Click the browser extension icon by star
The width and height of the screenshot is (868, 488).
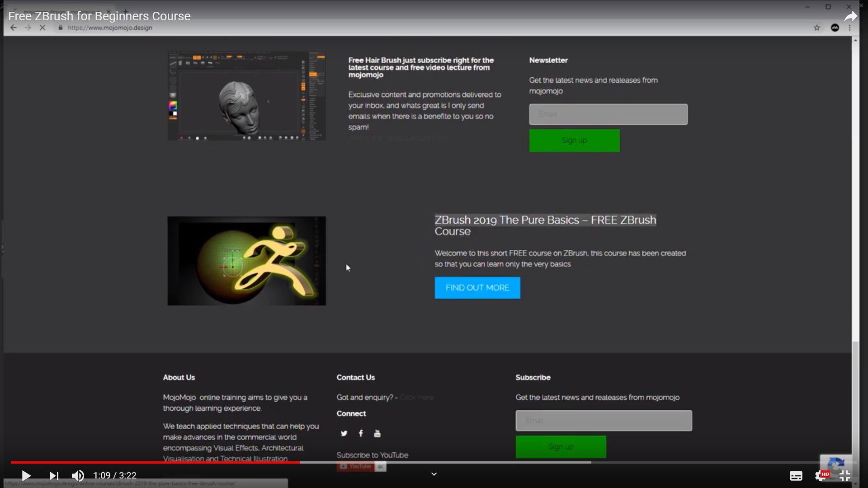click(835, 28)
